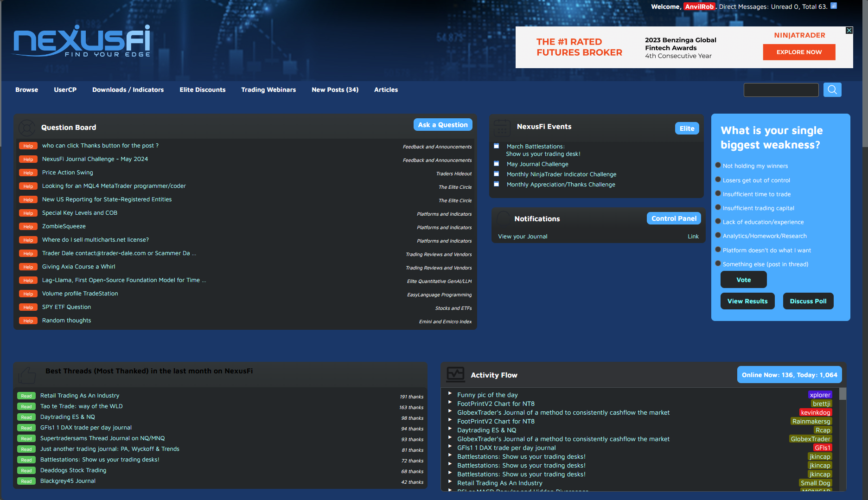Select poll option Not holding my winners
The width and height of the screenshot is (868, 500).
718,165
